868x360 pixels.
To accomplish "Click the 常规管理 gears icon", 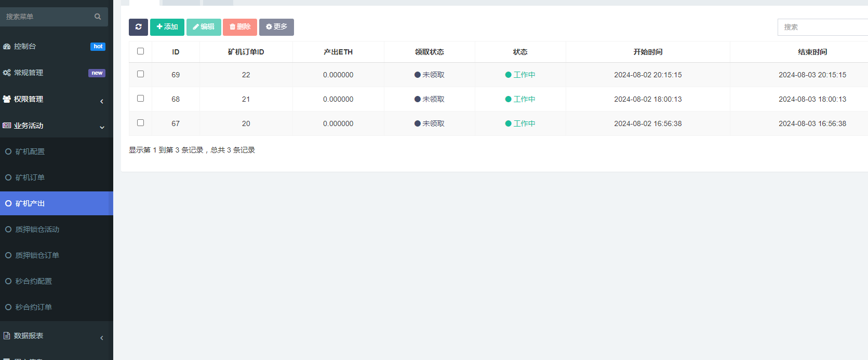I will [x=7, y=73].
